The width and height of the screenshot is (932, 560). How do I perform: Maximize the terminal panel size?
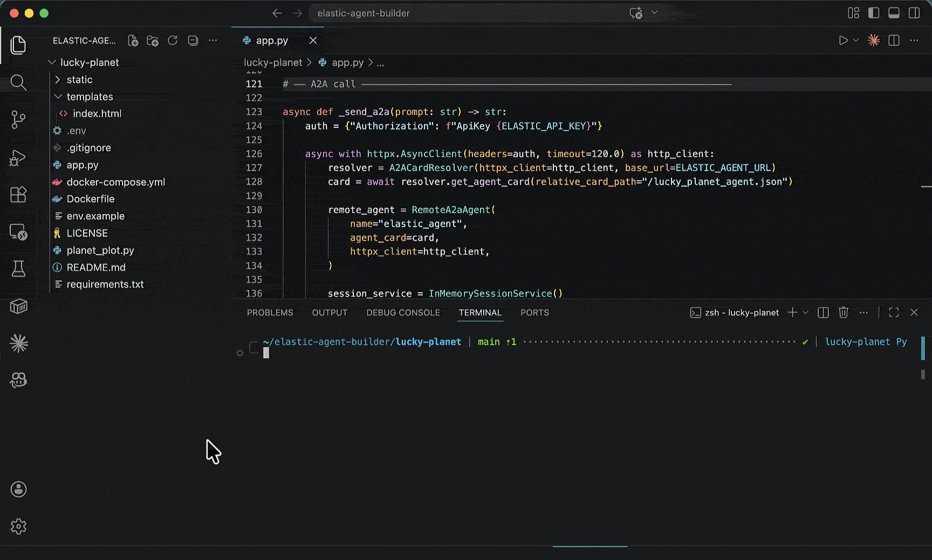[894, 313]
